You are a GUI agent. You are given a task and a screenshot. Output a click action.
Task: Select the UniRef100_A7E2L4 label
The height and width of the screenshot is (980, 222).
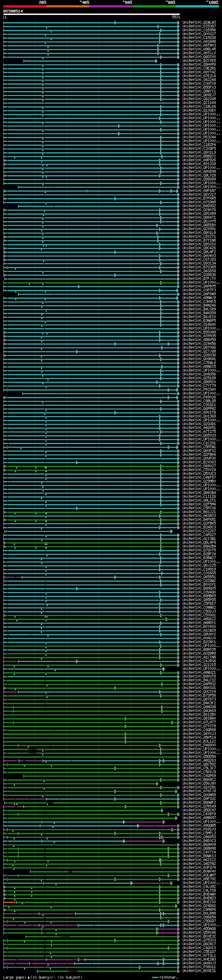pos(199,76)
